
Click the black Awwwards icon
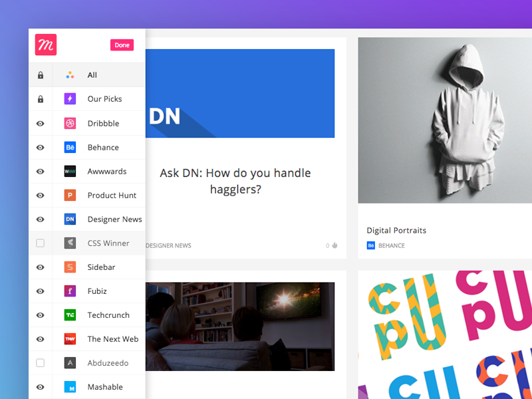coord(70,172)
